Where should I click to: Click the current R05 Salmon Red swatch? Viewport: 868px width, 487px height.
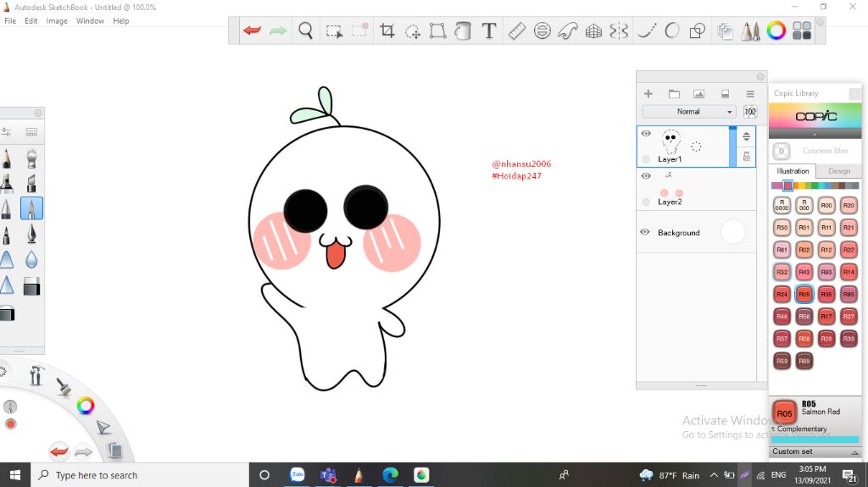(784, 412)
